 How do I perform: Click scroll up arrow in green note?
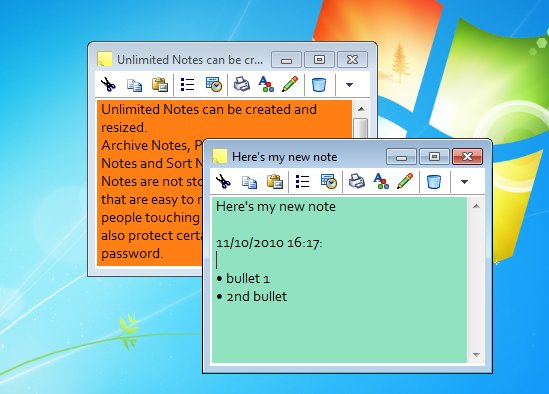coord(476,206)
